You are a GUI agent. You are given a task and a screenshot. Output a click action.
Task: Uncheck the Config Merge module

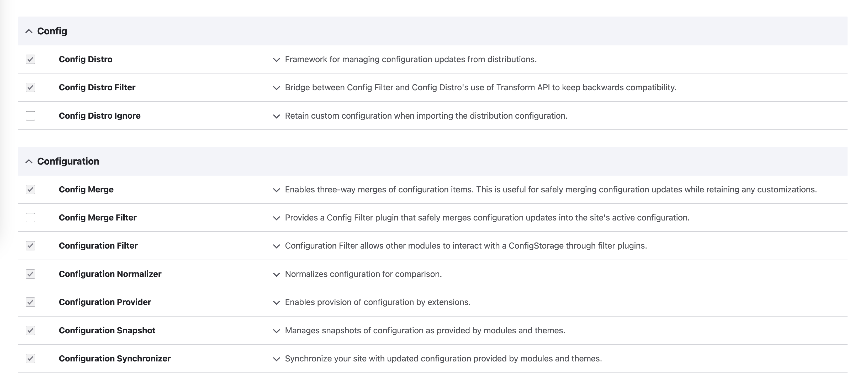pyautogui.click(x=30, y=190)
